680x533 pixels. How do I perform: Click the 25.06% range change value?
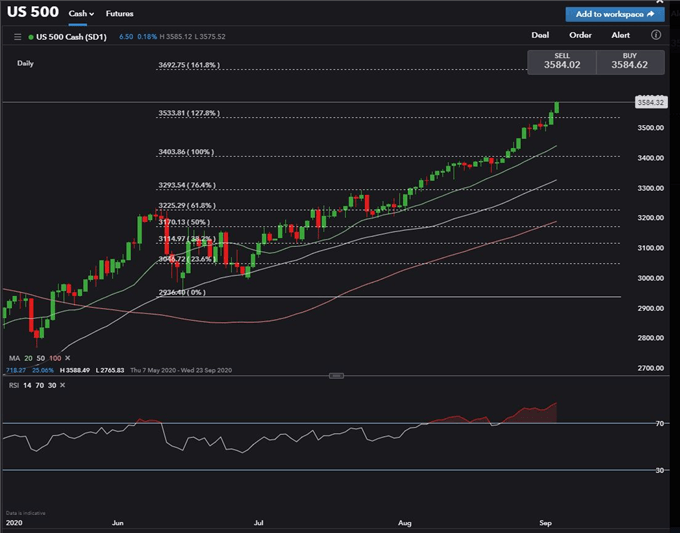[x=43, y=370]
